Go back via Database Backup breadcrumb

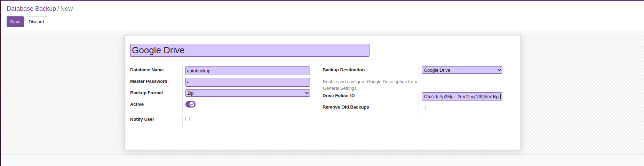(x=31, y=9)
